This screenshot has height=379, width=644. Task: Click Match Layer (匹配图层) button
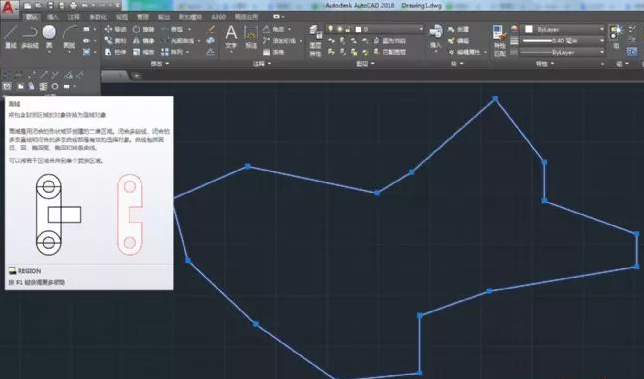[x=389, y=52]
